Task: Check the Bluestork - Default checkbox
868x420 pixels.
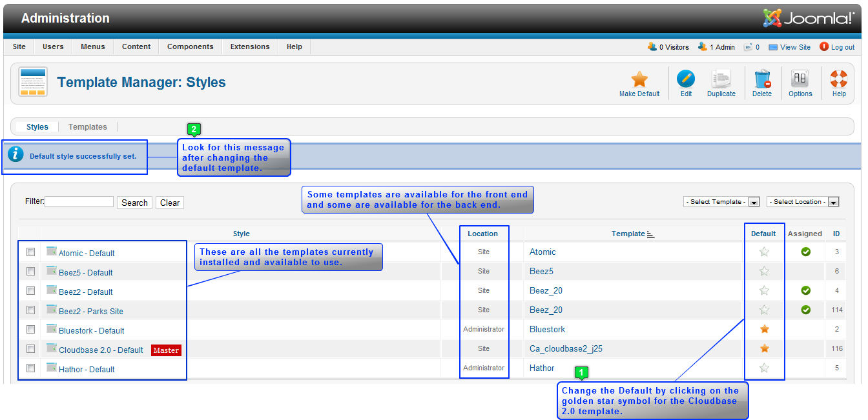Action: [x=30, y=329]
